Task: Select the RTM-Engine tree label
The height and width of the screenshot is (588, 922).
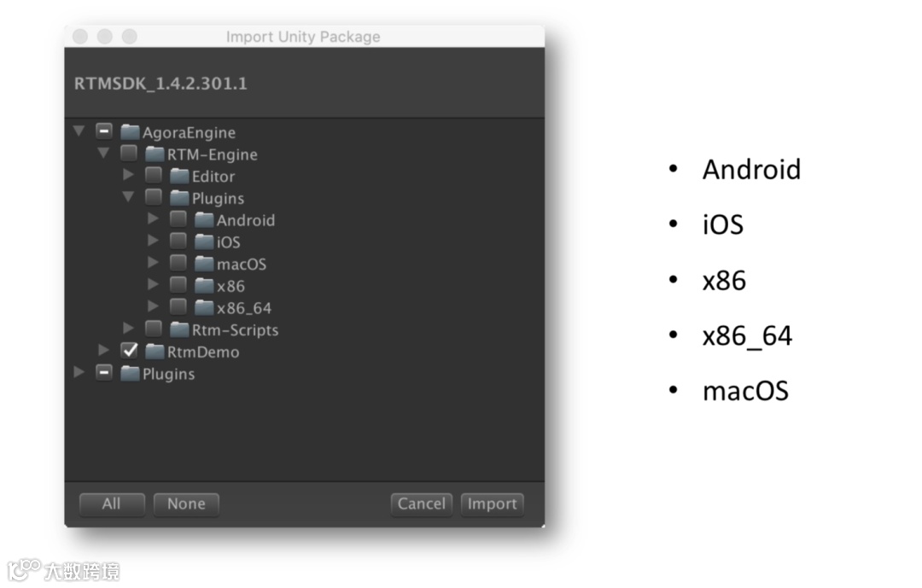Action: [213, 154]
